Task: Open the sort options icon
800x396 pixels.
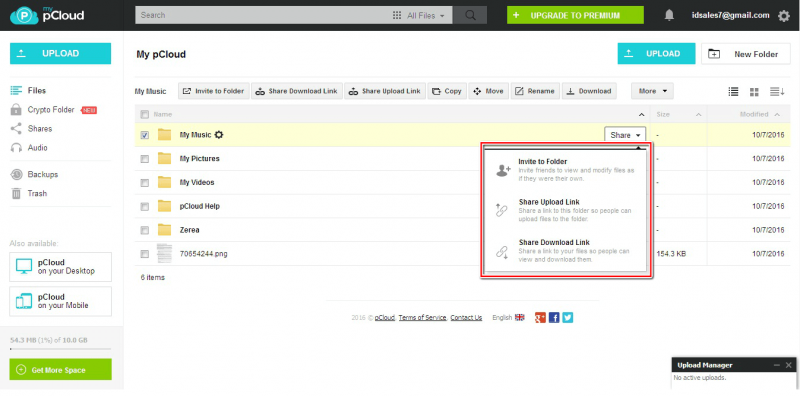Action: click(777, 91)
